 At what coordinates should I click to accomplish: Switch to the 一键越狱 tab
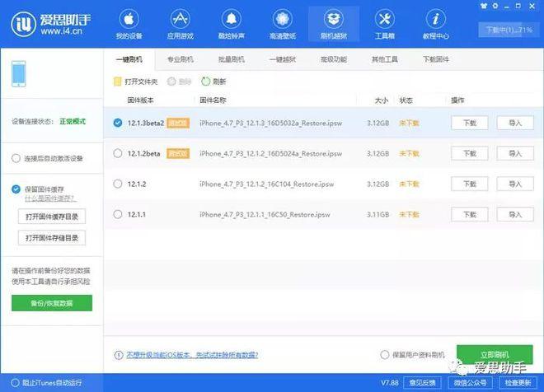(283, 59)
